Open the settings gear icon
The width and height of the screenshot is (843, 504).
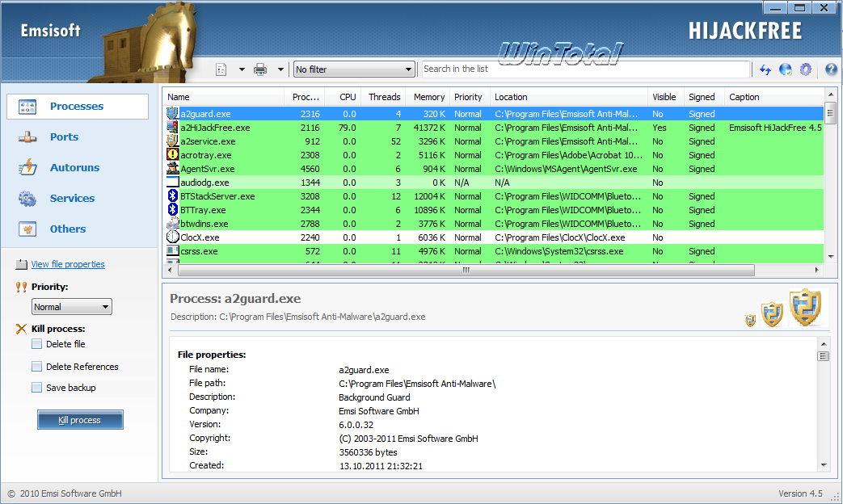tap(805, 69)
